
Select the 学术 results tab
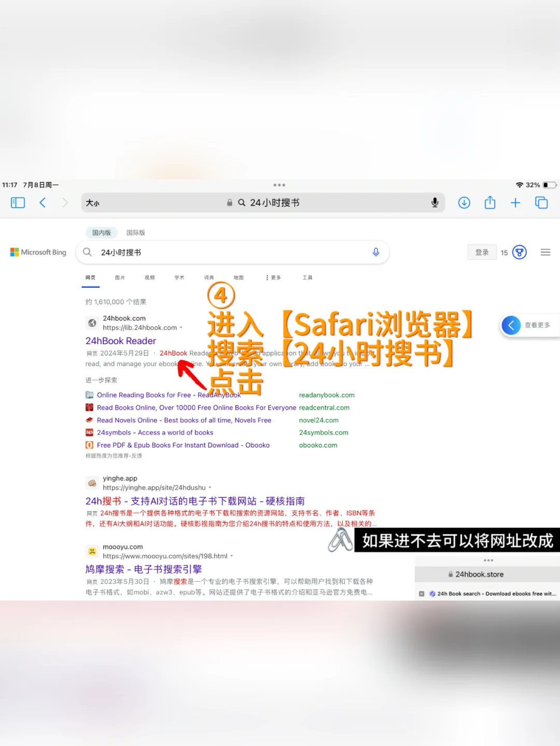(x=179, y=278)
